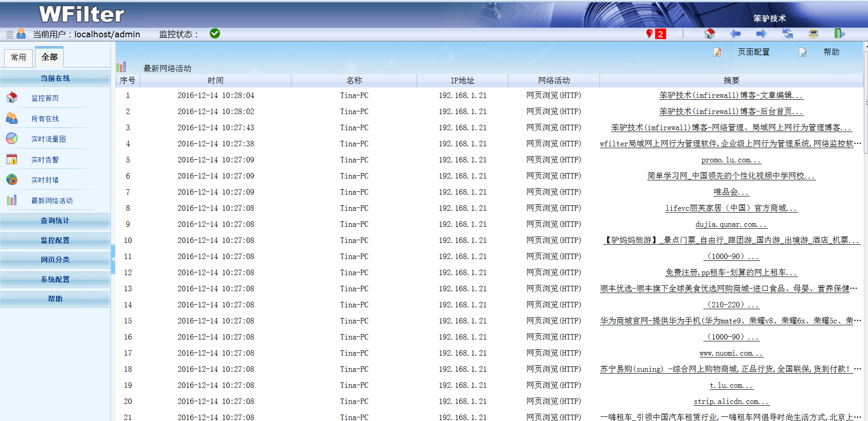The width and height of the screenshot is (868, 421).
Task: Select the 全部 tab
Action: point(49,57)
